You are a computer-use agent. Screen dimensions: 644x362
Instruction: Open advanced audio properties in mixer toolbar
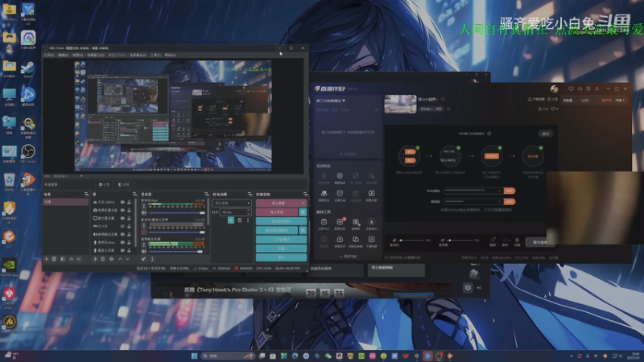(144, 259)
